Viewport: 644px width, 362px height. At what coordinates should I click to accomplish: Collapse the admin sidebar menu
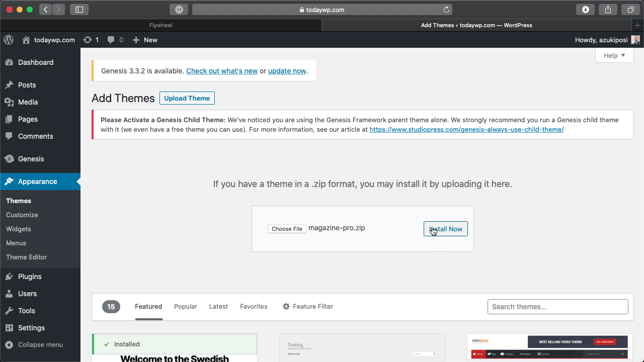(40, 345)
